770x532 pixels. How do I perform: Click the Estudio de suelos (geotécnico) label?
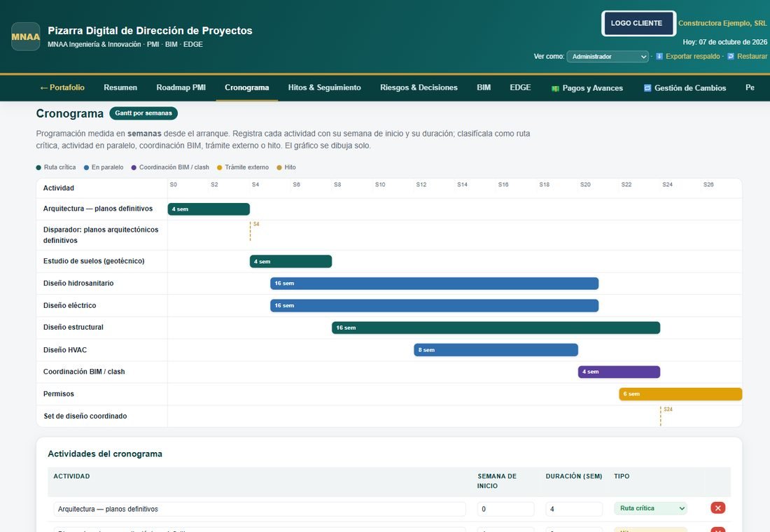94,261
